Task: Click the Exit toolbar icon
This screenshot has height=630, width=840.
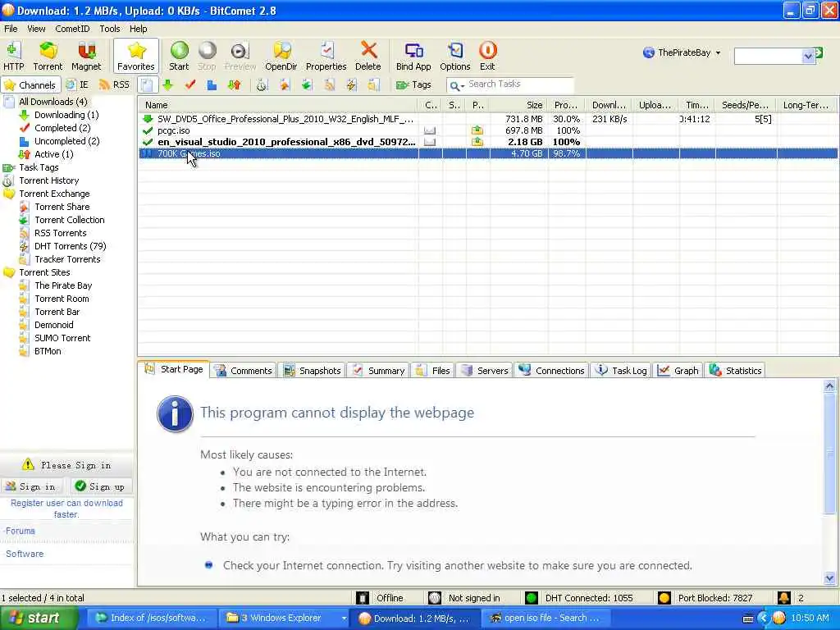Action: click(x=487, y=56)
